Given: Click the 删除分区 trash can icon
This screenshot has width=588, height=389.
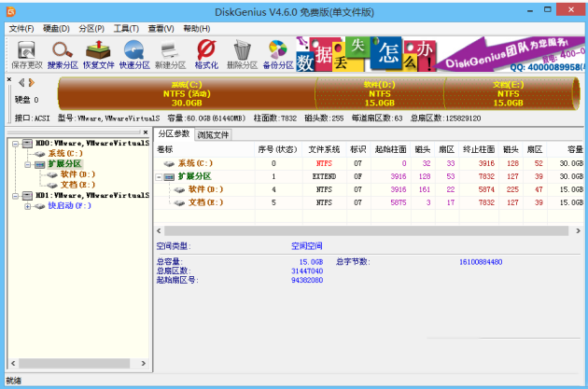Looking at the screenshot, I should click(242, 54).
